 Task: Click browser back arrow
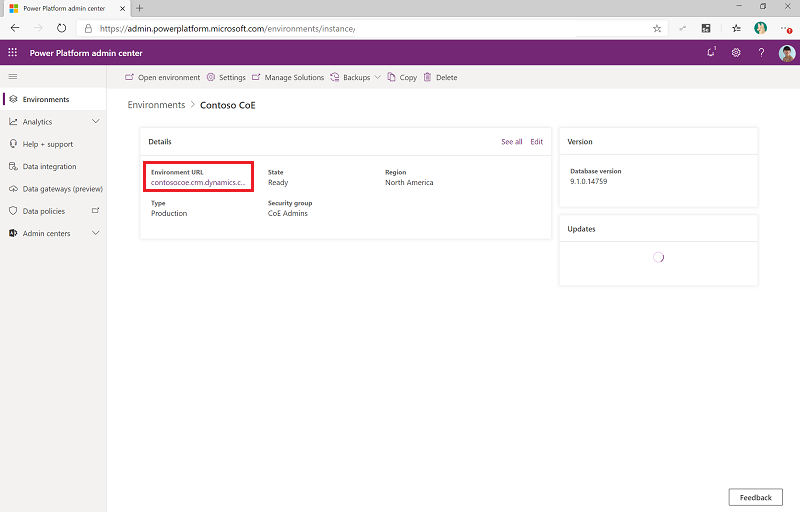click(15, 28)
